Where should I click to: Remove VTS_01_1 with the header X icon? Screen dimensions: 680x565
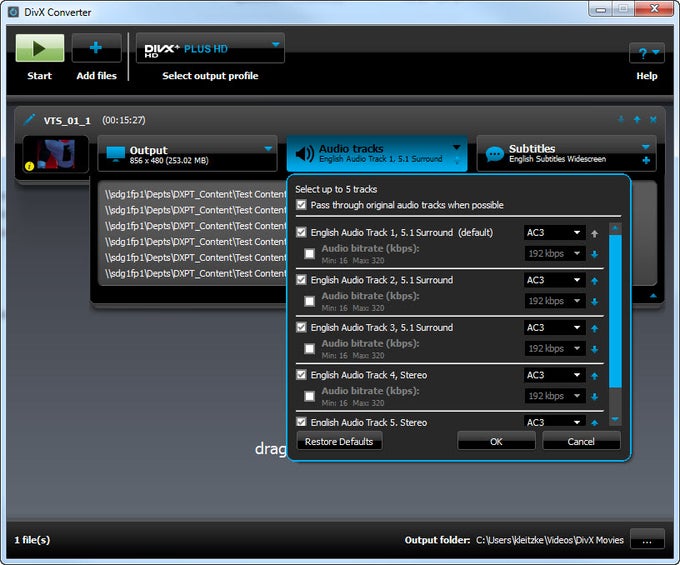653,119
